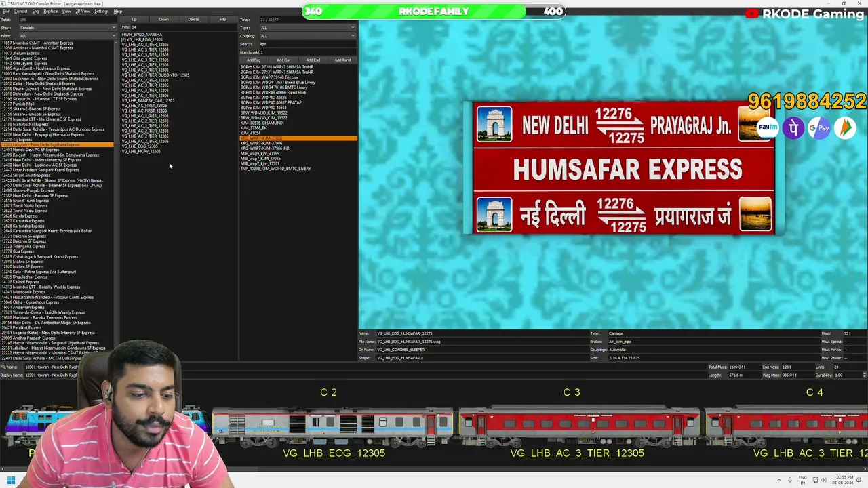Select 14341 Mussoorie Express consist
Viewport: 868px width, 488px height.
[22, 292]
